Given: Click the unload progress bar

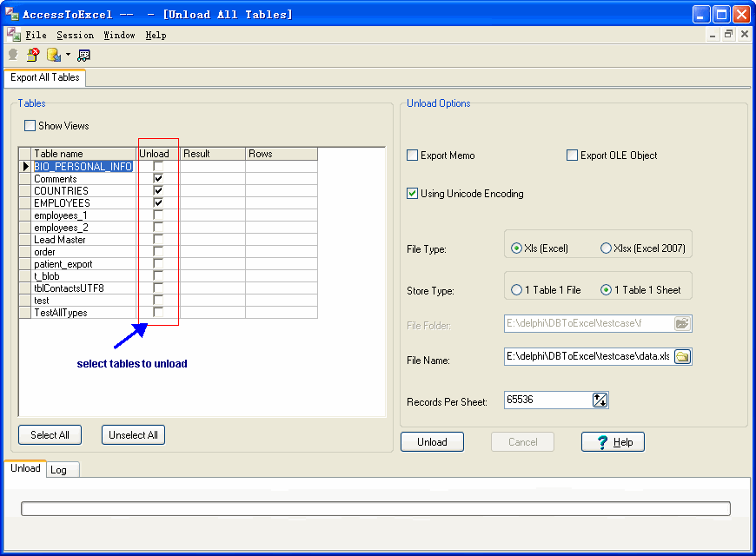Looking at the screenshot, I should point(375,509).
